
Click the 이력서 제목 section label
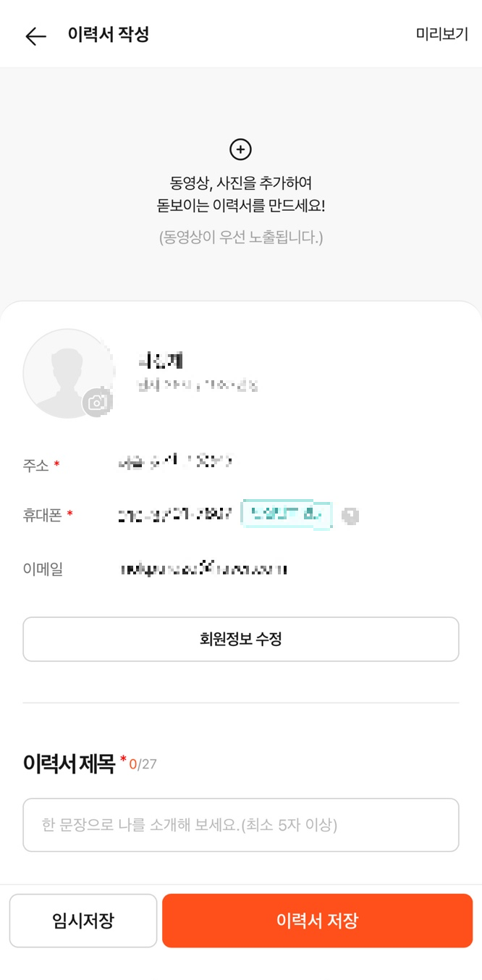69,763
